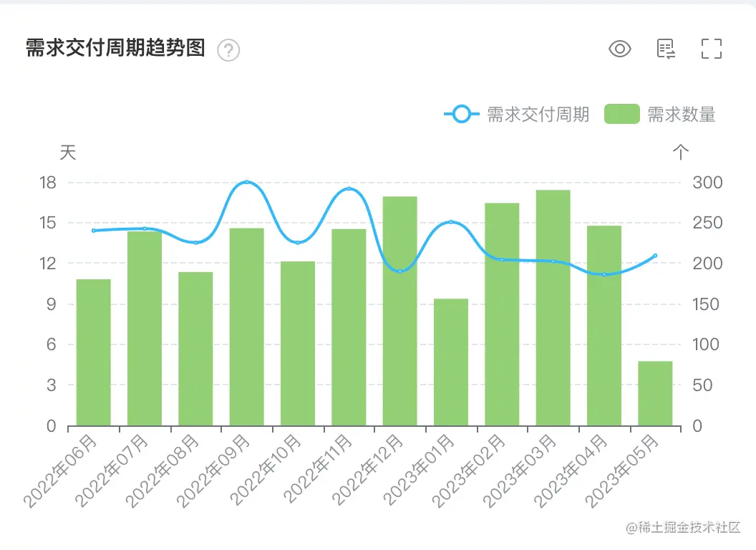Image resolution: width=756 pixels, height=550 pixels.
Task: Toggle 需求交付周期 legend series
Action: (x=516, y=115)
